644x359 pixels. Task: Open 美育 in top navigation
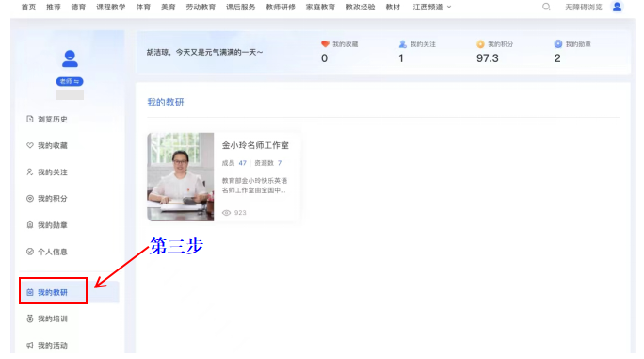click(168, 7)
